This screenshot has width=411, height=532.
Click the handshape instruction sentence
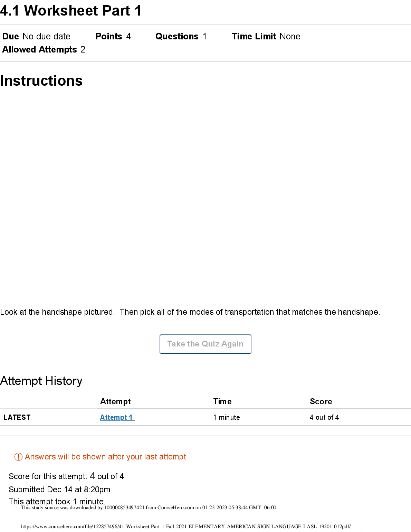tap(190, 312)
